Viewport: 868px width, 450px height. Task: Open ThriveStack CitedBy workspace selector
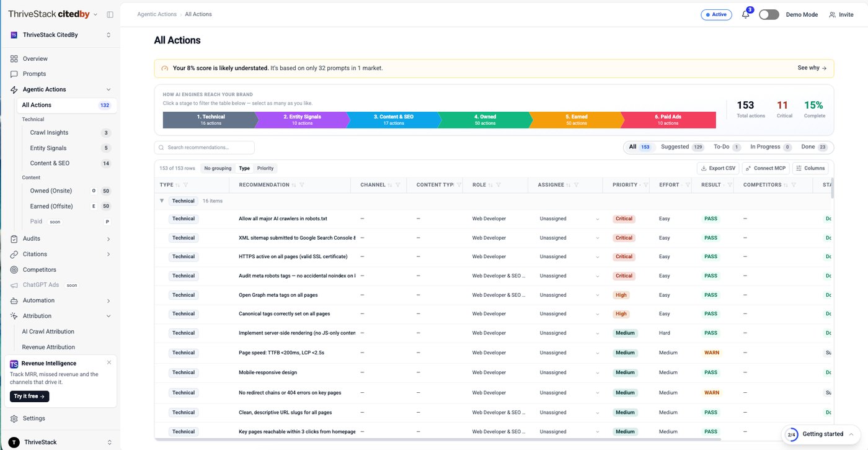60,35
